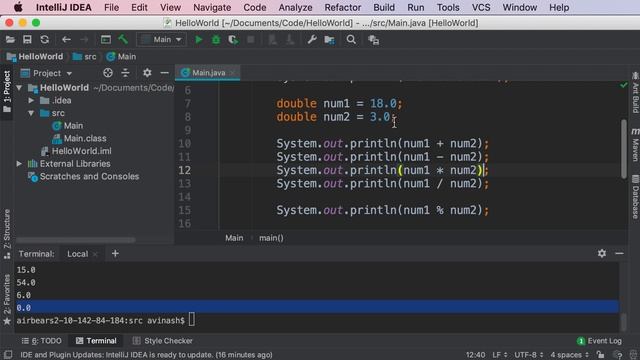Expand the .idea folder
This screenshot has height=360, width=640.
point(31,100)
